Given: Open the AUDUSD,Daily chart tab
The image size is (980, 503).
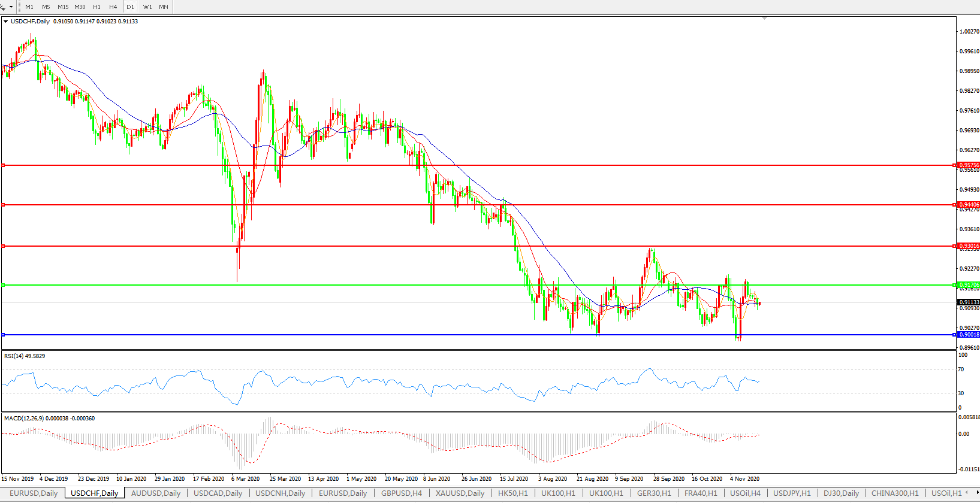Looking at the screenshot, I should pos(155,493).
